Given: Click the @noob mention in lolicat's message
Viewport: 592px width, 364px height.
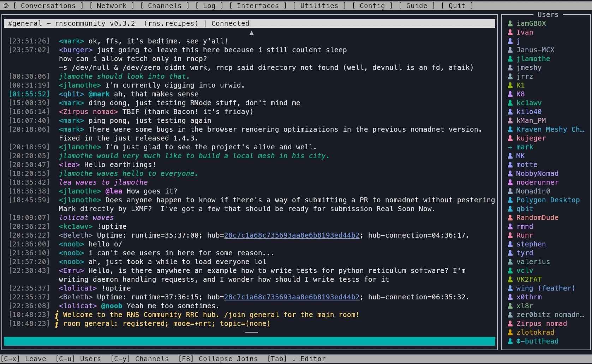Looking at the screenshot, I should pyautogui.click(x=112, y=306).
